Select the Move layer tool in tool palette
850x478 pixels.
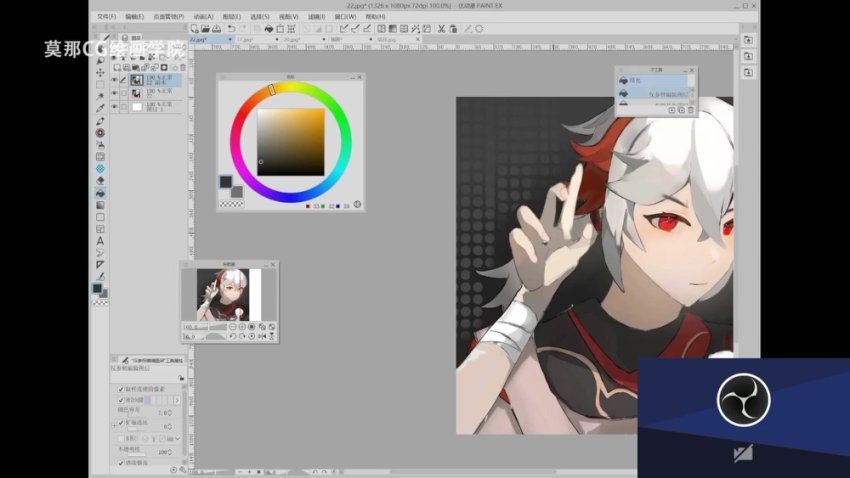point(100,73)
